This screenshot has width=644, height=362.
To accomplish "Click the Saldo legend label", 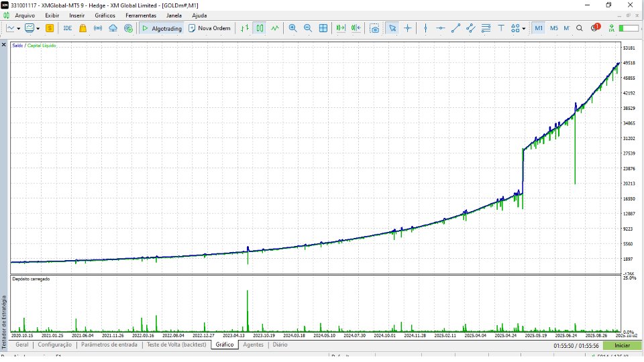I will (17, 46).
